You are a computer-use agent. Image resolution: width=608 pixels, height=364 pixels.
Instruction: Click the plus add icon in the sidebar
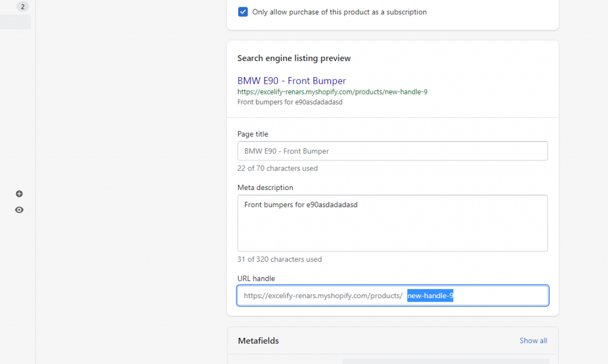19,194
